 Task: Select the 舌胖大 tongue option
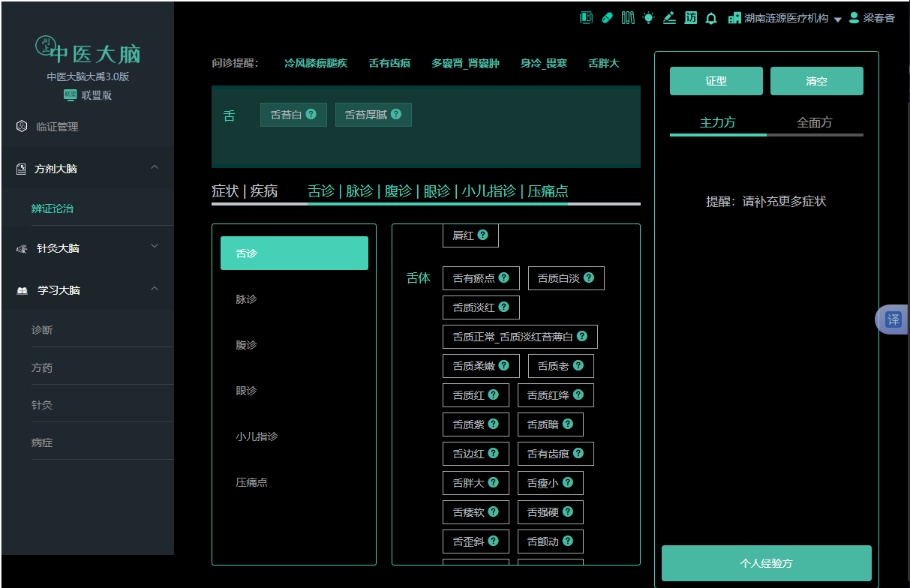click(476, 483)
